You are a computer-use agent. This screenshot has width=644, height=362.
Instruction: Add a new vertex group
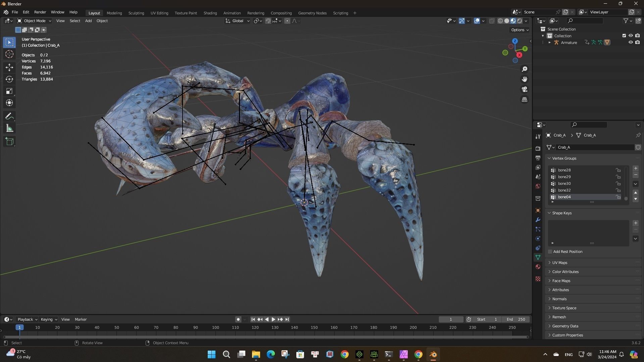coord(636,168)
